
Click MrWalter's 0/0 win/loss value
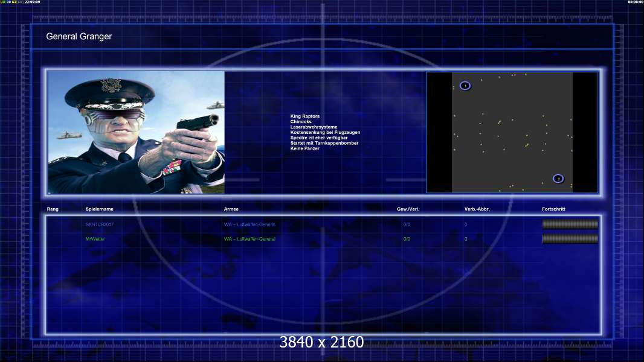pyautogui.click(x=407, y=239)
